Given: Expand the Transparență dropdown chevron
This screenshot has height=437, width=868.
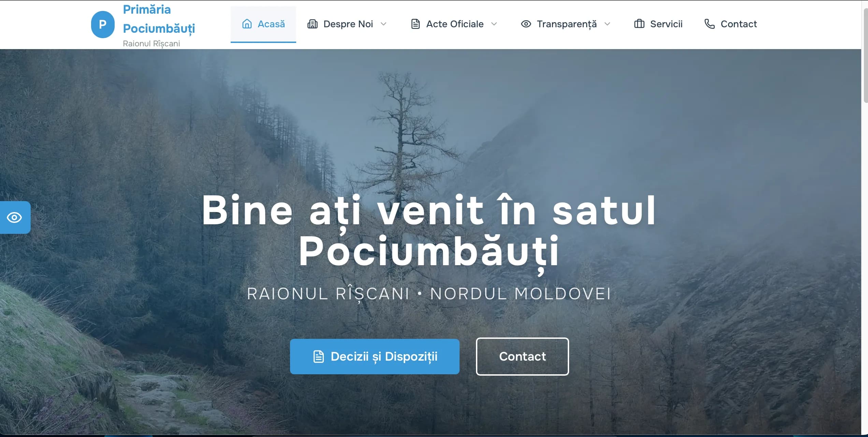Looking at the screenshot, I should (x=607, y=24).
